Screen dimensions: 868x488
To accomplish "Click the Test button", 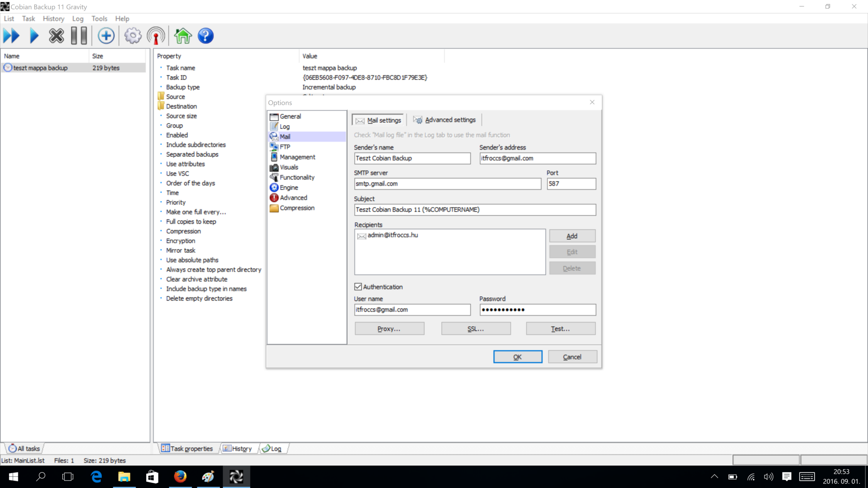I will (560, 328).
